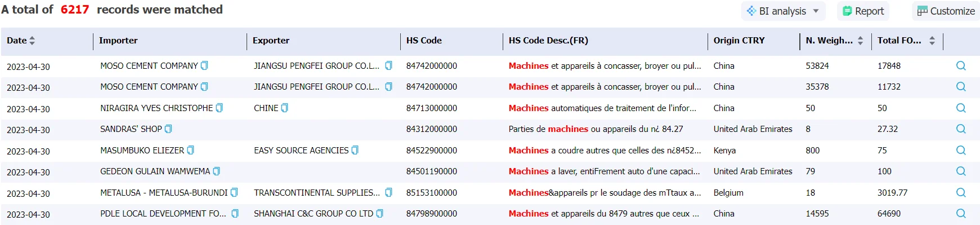Screen dimensions: 980x225
Task: Open importer NIRAGIRA YVES CHRISTOPHE
Action: click(156, 108)
